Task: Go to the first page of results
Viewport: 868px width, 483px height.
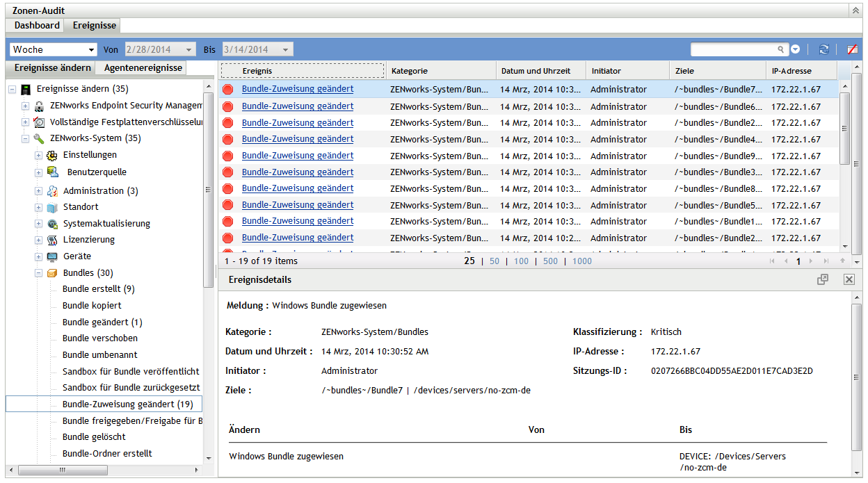Action: click(771, 261)
